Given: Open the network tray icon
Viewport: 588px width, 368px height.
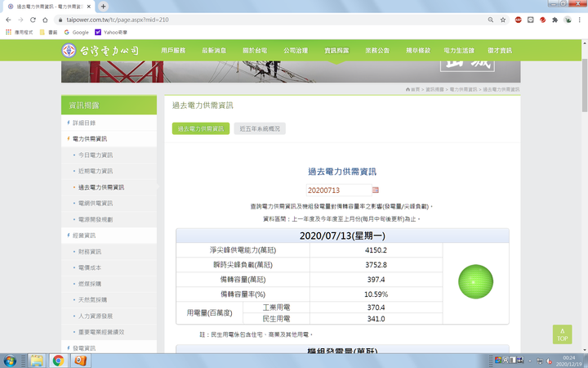Looking at the screenshot, I should [x=540, y=361].
